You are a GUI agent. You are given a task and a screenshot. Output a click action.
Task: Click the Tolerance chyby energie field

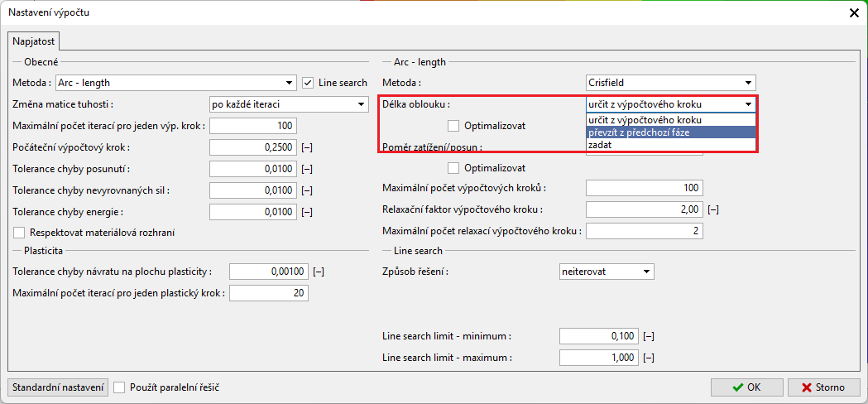pyautogui.click(x=252, y=212)
